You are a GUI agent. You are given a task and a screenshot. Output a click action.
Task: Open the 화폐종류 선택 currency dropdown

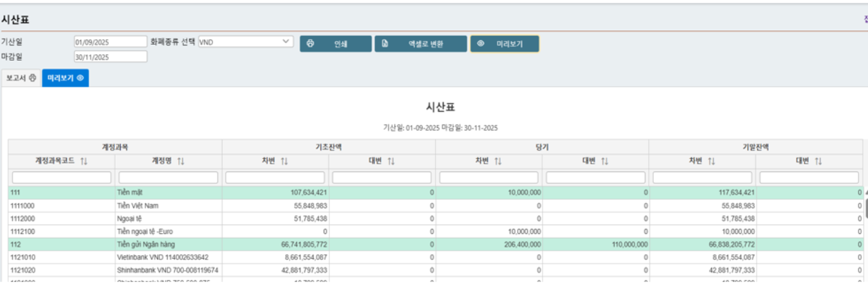[x=245, y=42]
